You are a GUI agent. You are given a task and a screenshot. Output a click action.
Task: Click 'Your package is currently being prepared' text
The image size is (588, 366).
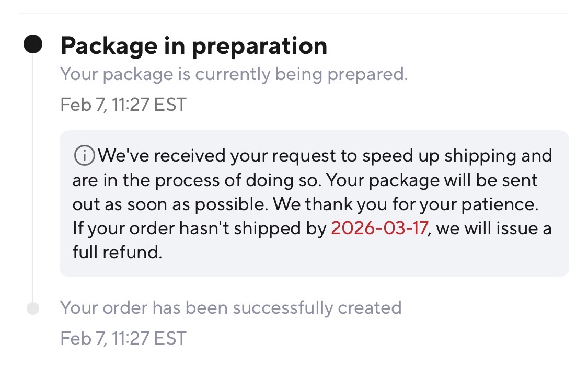[x=233, y=74]
